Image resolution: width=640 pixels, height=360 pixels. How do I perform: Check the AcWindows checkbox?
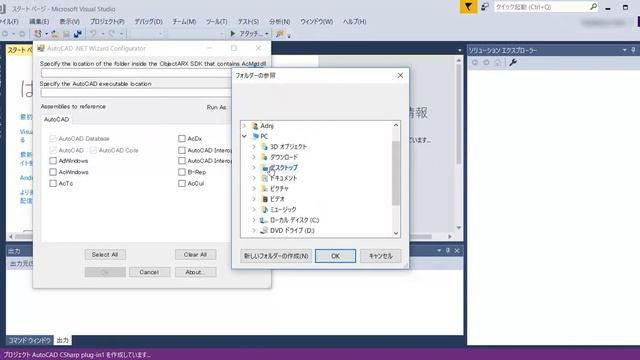53,172
